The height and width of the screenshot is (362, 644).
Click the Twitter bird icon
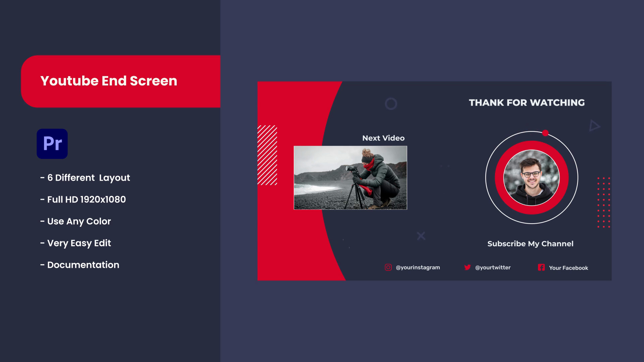pos(467,267)
